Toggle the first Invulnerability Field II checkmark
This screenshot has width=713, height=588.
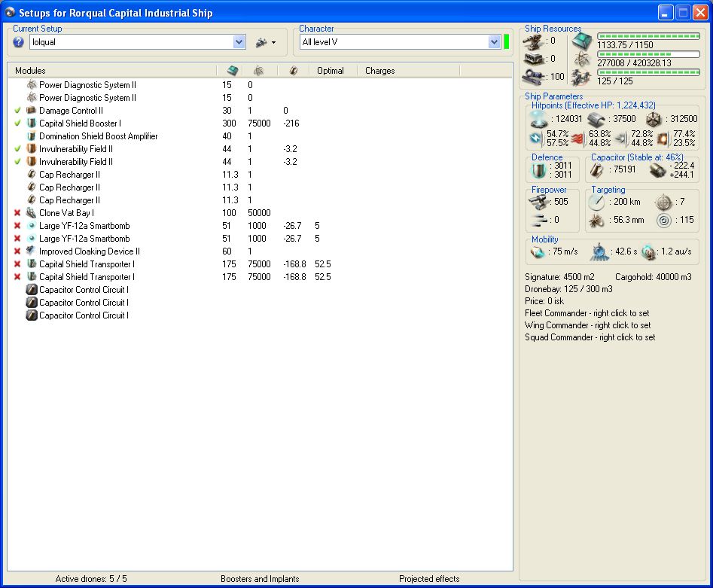point(18,149)
